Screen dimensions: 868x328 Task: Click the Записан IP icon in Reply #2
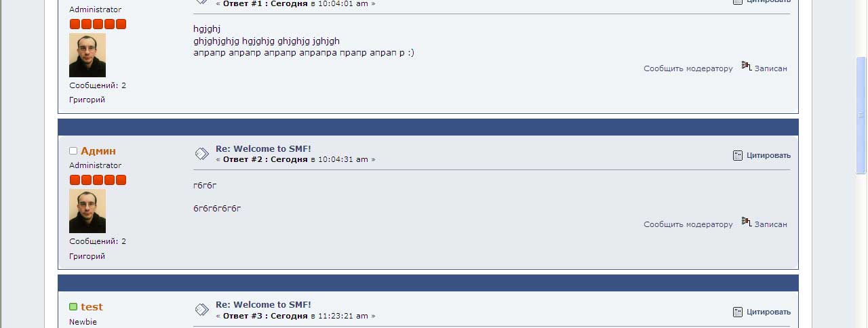coord(747,222)
